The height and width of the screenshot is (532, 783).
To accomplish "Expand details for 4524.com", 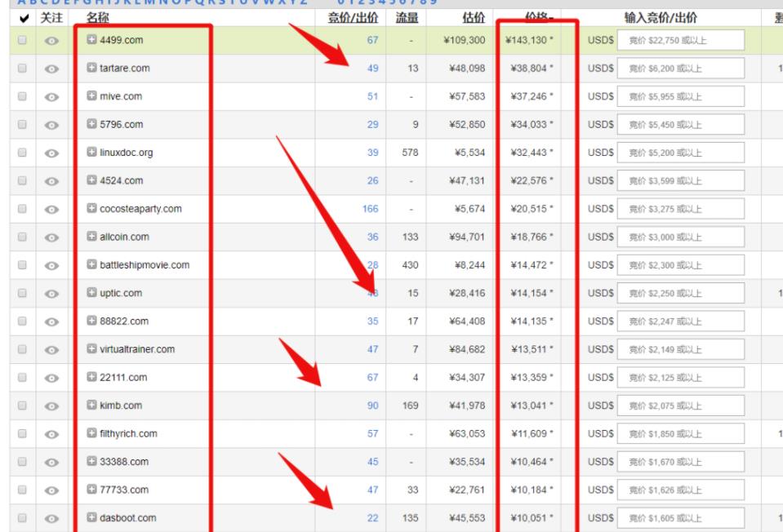I will (x=92, y=180).
